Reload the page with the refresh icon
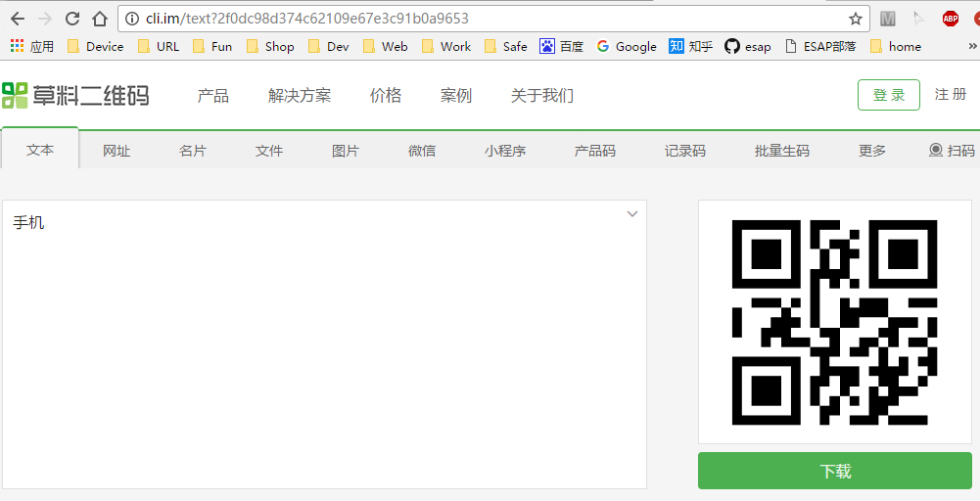 [x=72, y=19]
